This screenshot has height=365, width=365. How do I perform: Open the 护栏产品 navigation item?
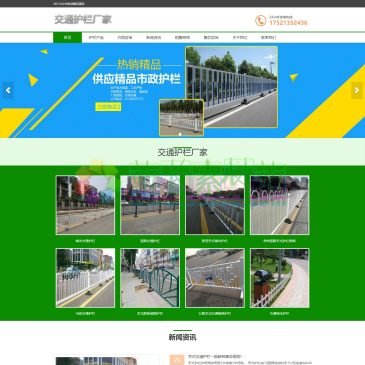point(96,37)
